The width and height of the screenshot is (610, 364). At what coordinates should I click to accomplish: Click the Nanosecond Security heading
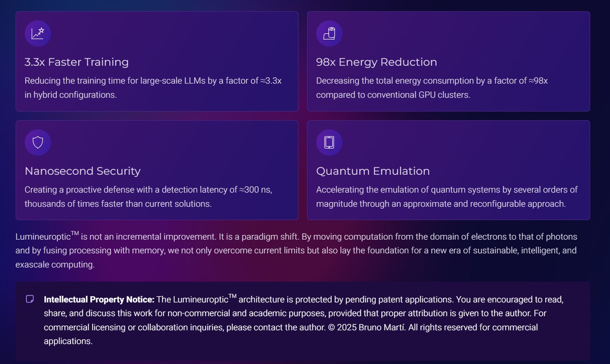pyautogui.click(x=83, y=171)
